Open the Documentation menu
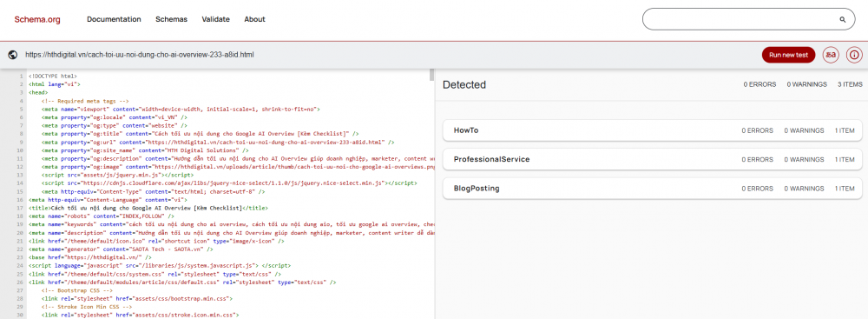Screen dimensions: 868x319 pyautogui.click(x=114, y=19)
